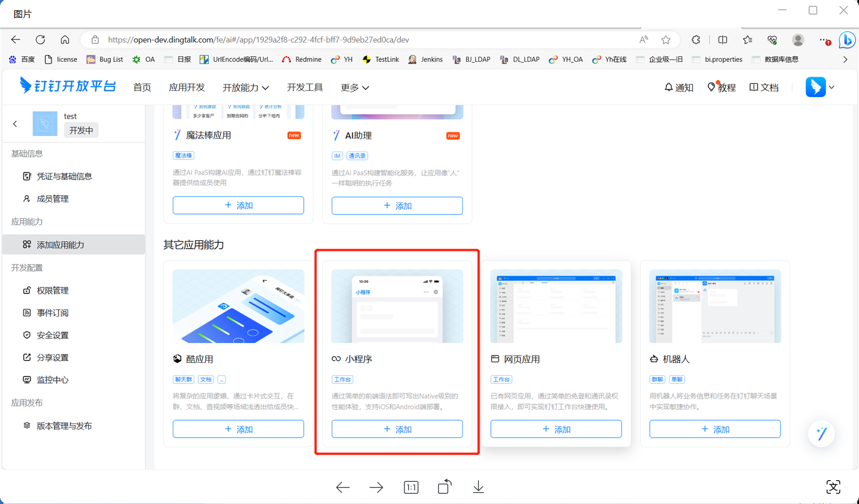The height and width of the screenshot is (504, 859).
Task: Download the image with the save icon
Action: click(478, 487)
